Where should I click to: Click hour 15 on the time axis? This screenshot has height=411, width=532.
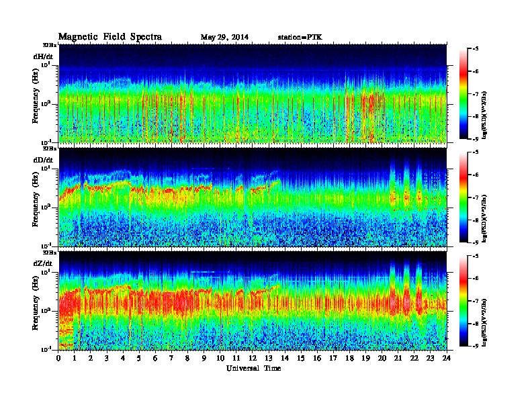pyautogui.click(x=301, y=358)
